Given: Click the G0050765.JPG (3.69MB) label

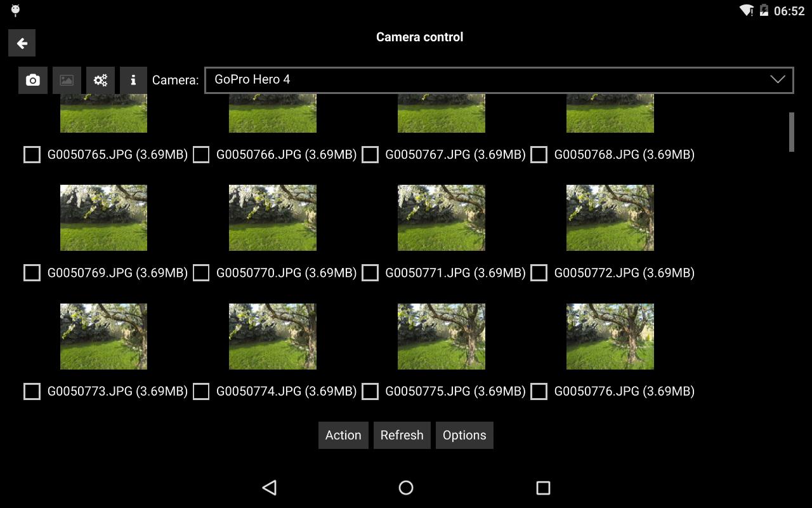Looking at the screenshot, I should click(117, 154).
